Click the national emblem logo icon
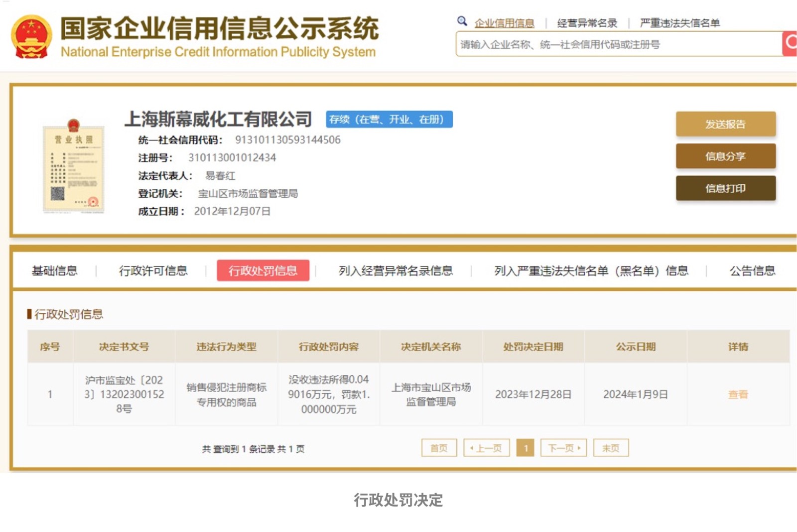Viewport: 797px width, 532px height. (31, 37)
